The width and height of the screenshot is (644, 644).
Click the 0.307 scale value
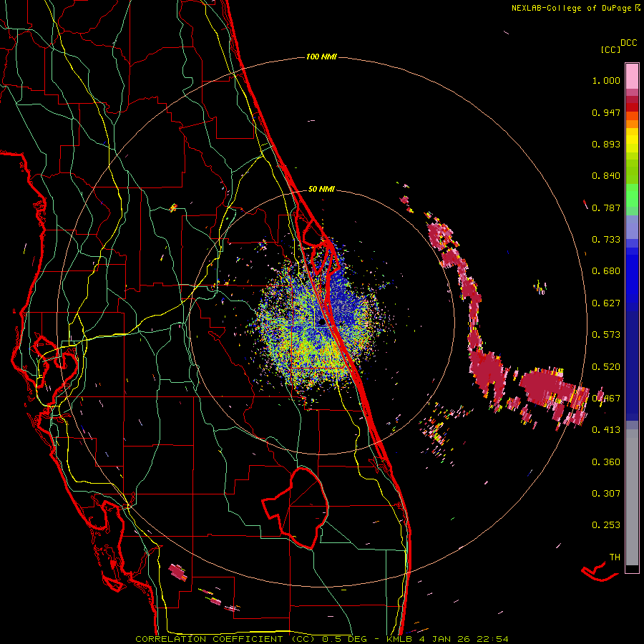606,494
